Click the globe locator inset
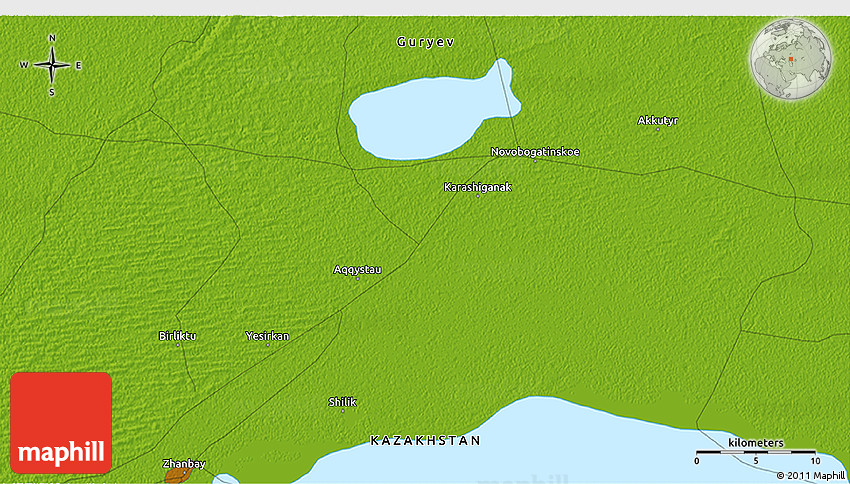 point(791,59)
